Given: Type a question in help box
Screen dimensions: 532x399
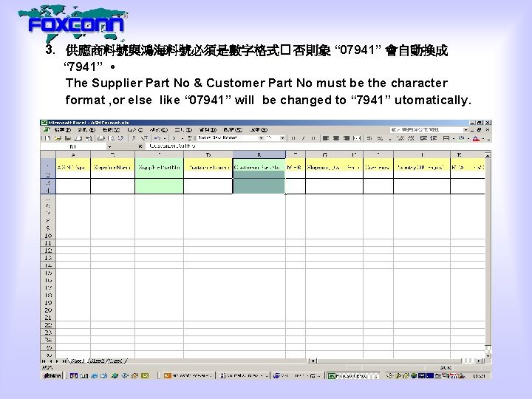Looking at the screenshot, I should click(x=426, y=129).
